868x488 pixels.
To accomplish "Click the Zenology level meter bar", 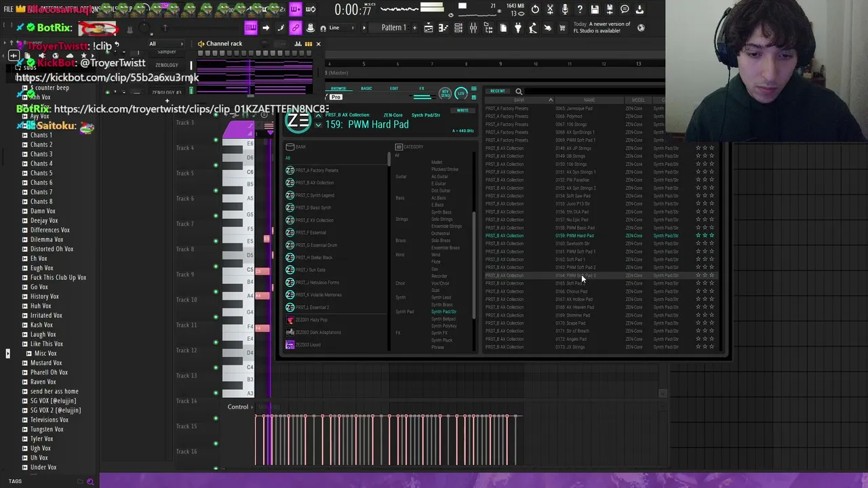I will [x=422, y=96].
